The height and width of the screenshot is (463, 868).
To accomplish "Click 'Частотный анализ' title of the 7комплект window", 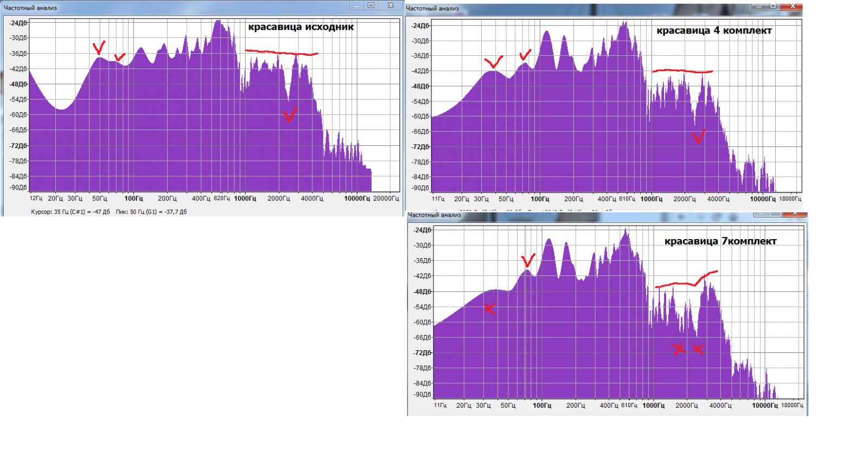I will (x=435, y=215).
